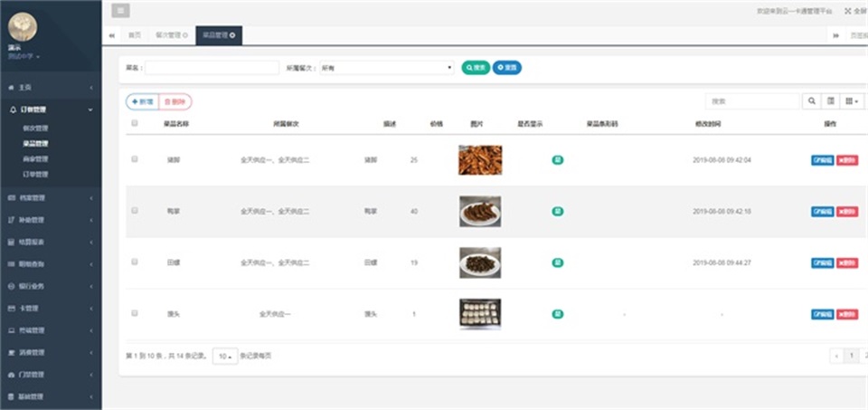Tick the checkbox for the 田螺 row

(135, 262)
